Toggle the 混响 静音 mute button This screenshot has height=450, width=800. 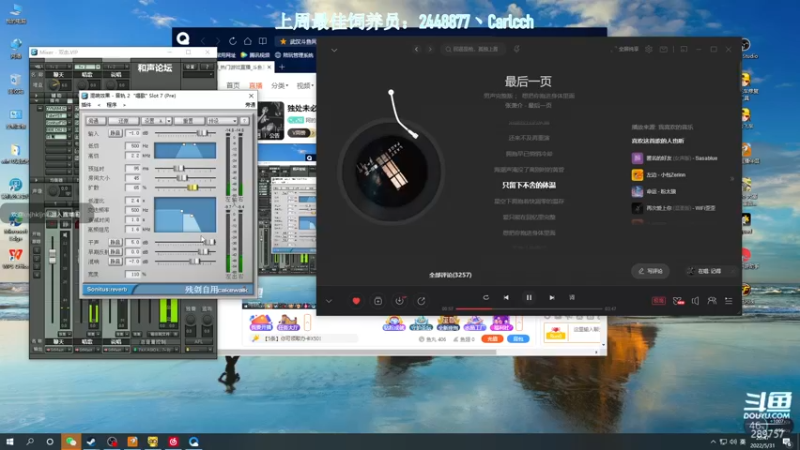(x=115, y=261)
